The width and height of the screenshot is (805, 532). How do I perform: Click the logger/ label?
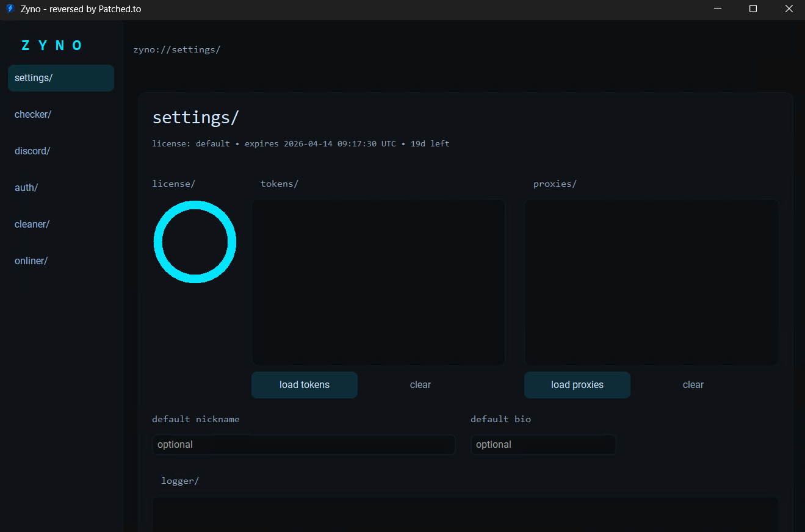pyautogui.click(x=180, y=481)
